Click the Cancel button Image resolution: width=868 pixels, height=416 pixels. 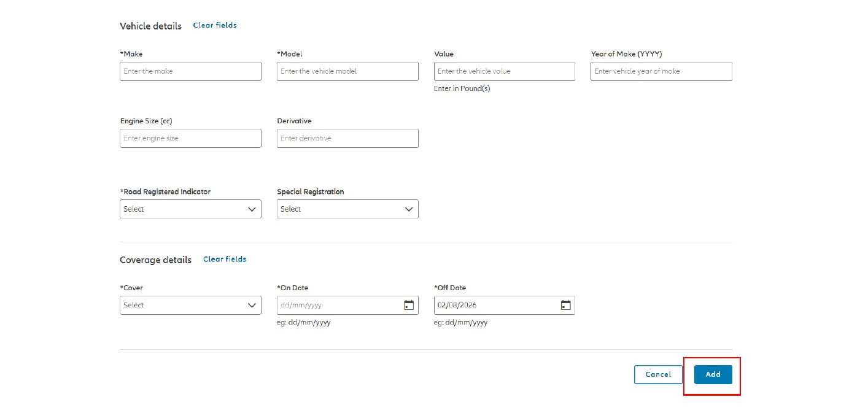[658, 374]
